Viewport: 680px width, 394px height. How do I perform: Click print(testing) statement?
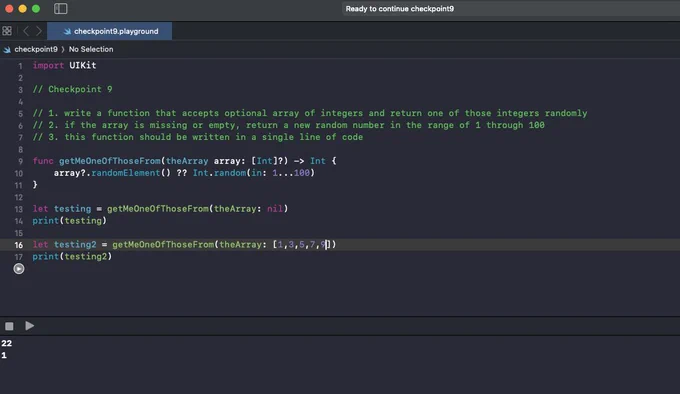[x=69, y=221]
